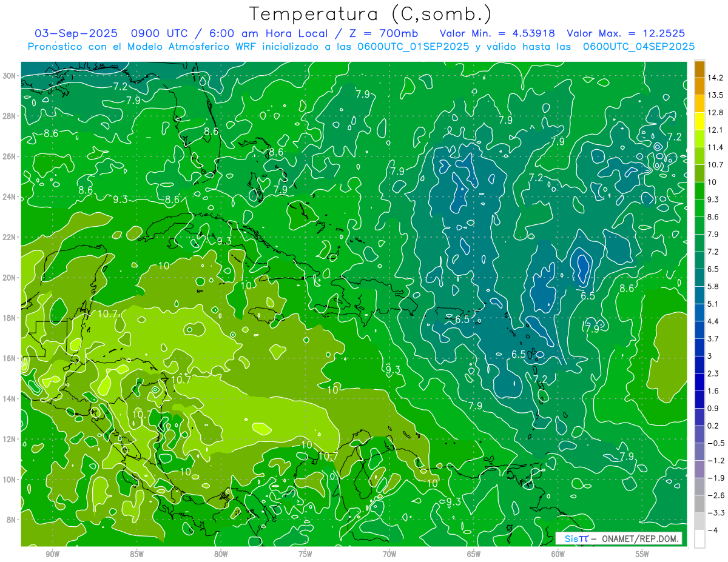
Task: Click the 22N latitude axis label
Action: point(10,237)
